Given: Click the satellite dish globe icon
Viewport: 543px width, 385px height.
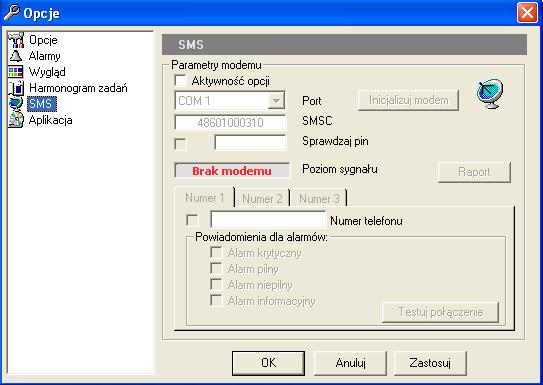Looking at the screenshot, I should pos(490,93).
